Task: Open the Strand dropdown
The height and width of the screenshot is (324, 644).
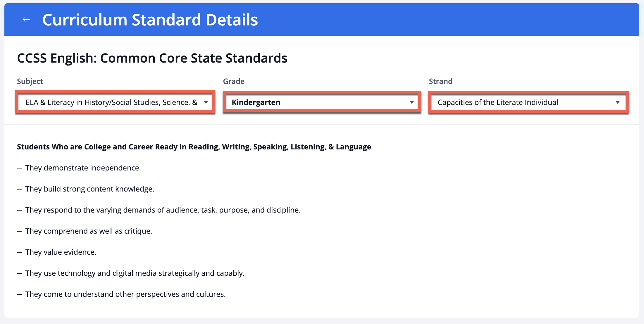Action: click(x=524, y=102)
